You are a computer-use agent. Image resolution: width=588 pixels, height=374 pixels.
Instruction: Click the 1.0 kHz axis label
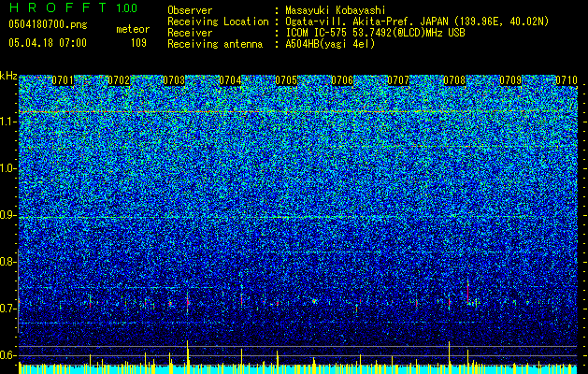pos(7,168)
